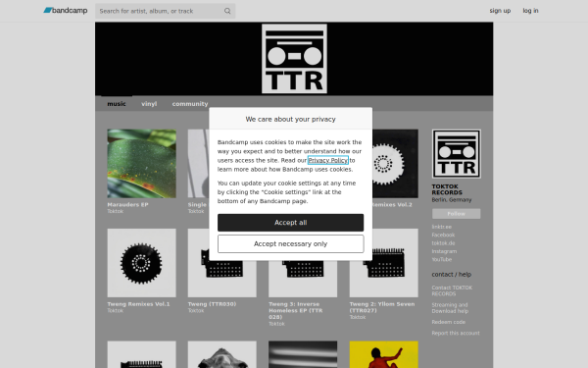Screen dimensions: 588x368
Task: Open the log in link
Action: tap(530, 11)
